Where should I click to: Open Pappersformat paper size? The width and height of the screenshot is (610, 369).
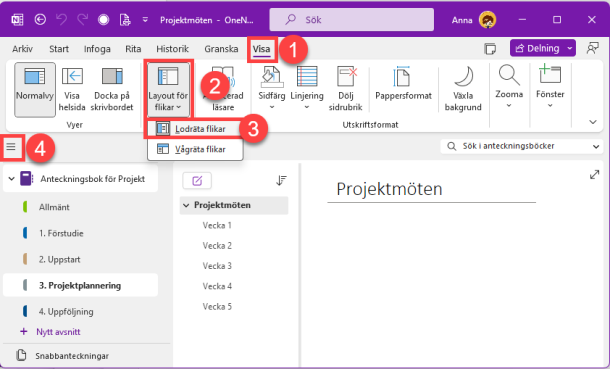(x=403, y=84)
